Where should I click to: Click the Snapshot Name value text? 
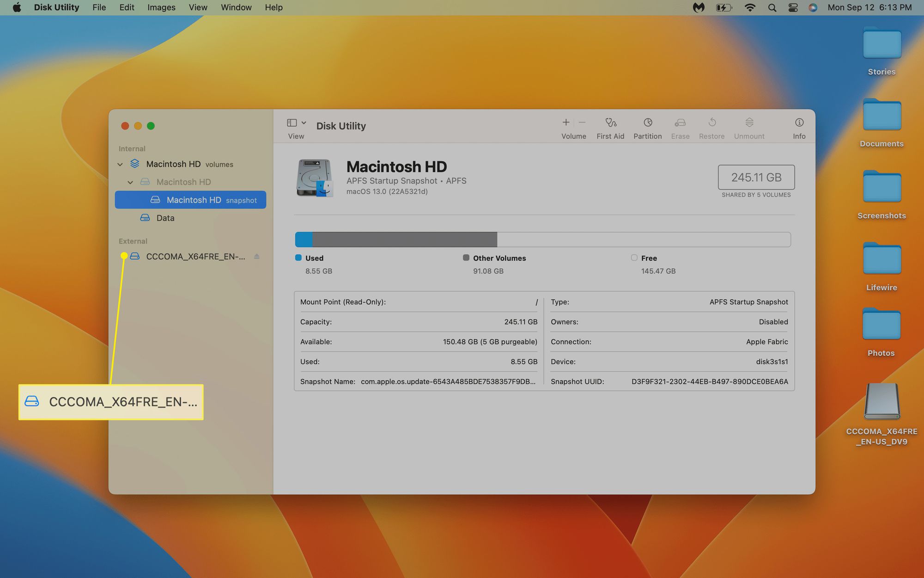coord(448,381)
